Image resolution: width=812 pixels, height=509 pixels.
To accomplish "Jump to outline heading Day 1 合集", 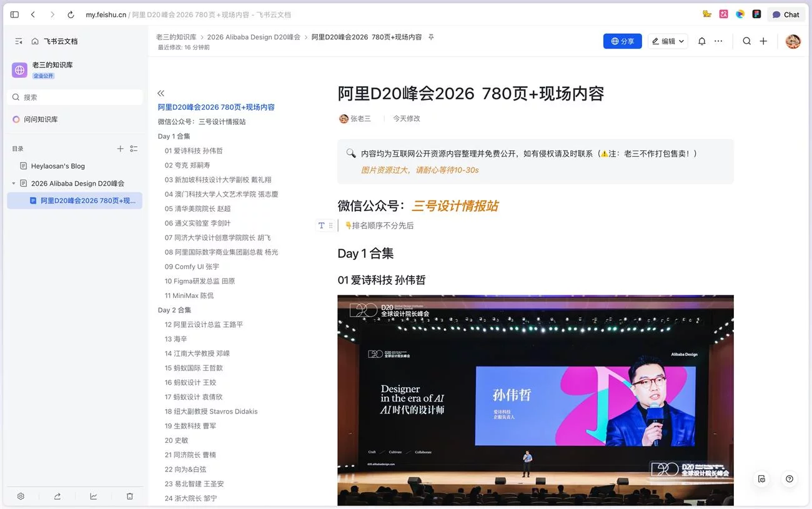I will click(x=174, y=136).
